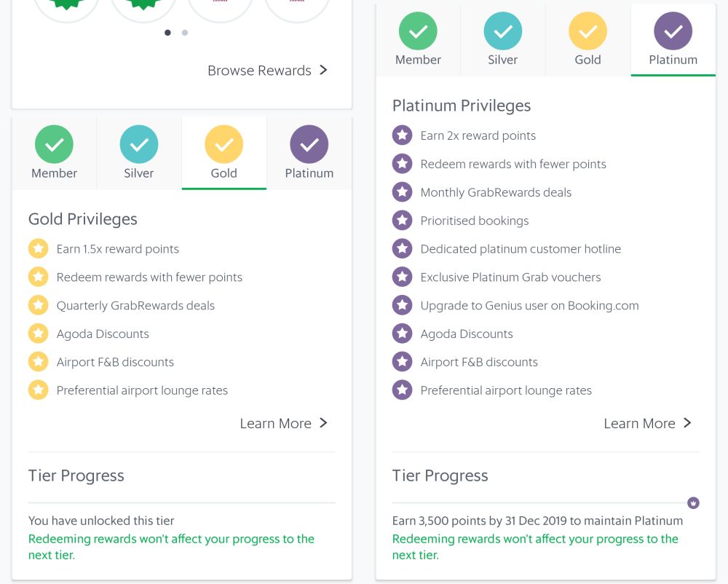Switch to first carousel page dot
The height and width of the screenshot is (584, 728).
[167, 33]
